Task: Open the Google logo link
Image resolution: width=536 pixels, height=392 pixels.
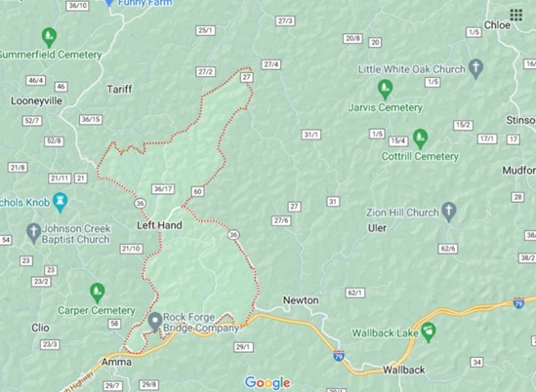Action: coord(268,383)
